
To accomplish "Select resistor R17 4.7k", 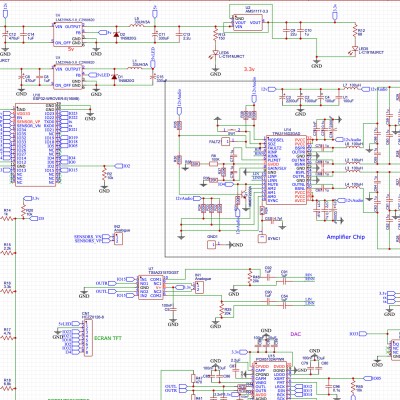I will click(x=7, y=338).
